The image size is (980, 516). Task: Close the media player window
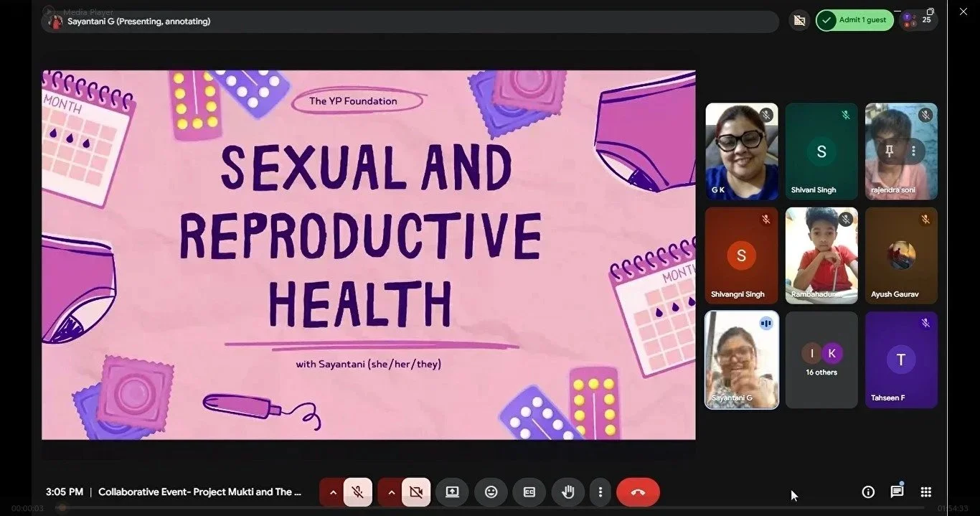963,11
